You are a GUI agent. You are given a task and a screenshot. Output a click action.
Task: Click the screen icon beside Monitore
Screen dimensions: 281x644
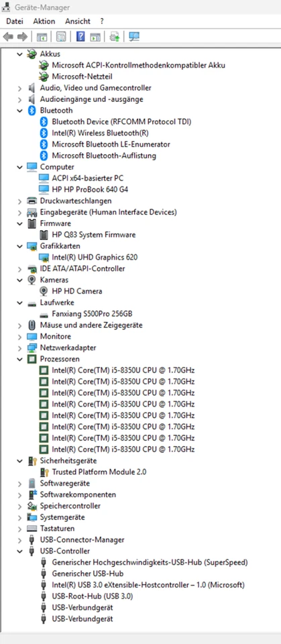[x=32, y=336]
